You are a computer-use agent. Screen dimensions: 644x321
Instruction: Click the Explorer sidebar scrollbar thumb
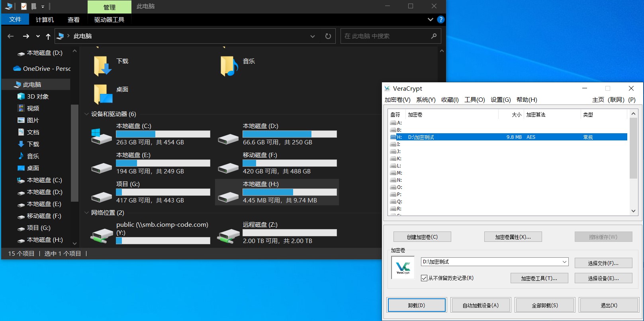click(x=74, y=153)
